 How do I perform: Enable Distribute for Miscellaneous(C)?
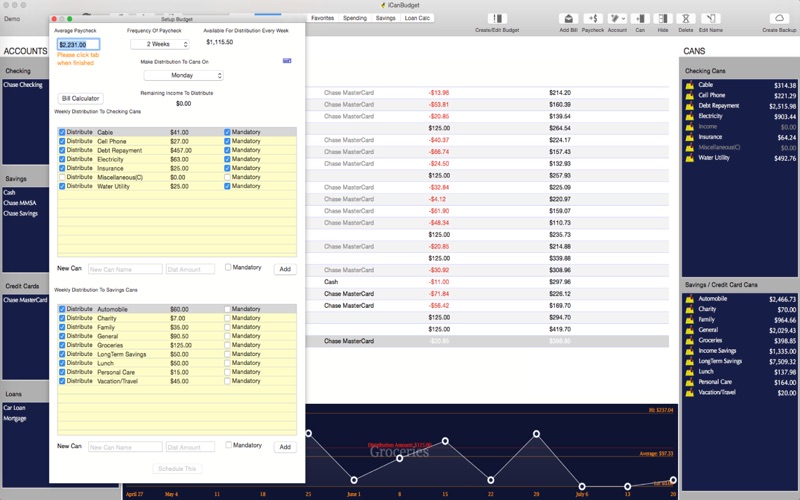point(62,177)
